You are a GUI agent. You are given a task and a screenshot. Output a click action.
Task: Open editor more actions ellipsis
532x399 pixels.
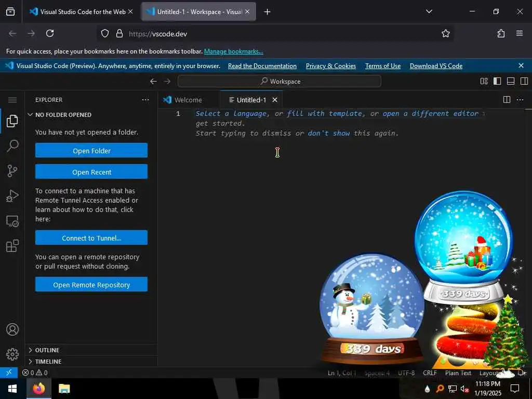click(x=520, y=100)
